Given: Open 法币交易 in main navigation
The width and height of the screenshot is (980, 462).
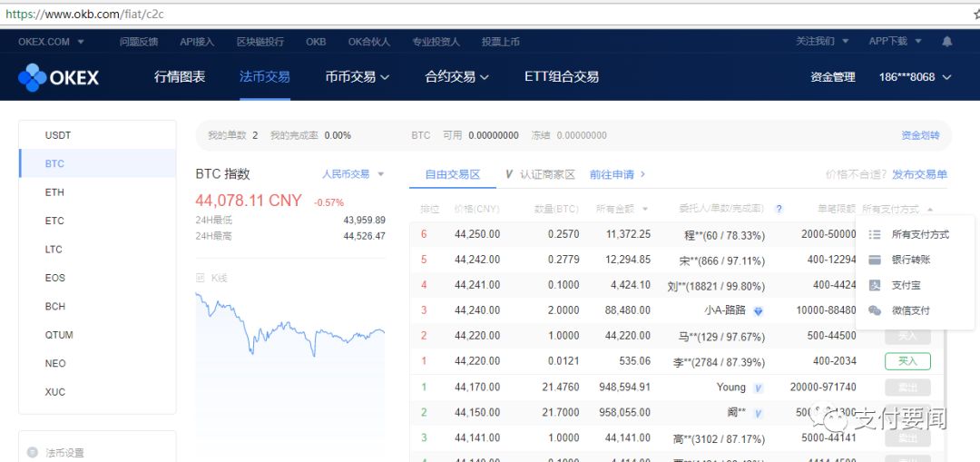Looking at the screenshot, I should [x=264, y=77].
